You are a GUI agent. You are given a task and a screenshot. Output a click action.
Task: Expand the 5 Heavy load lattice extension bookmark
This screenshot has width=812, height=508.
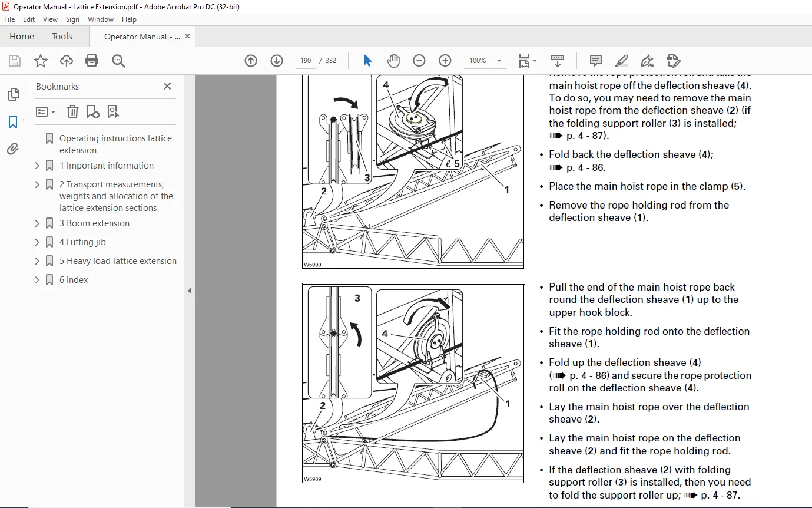tap(37, 261)
